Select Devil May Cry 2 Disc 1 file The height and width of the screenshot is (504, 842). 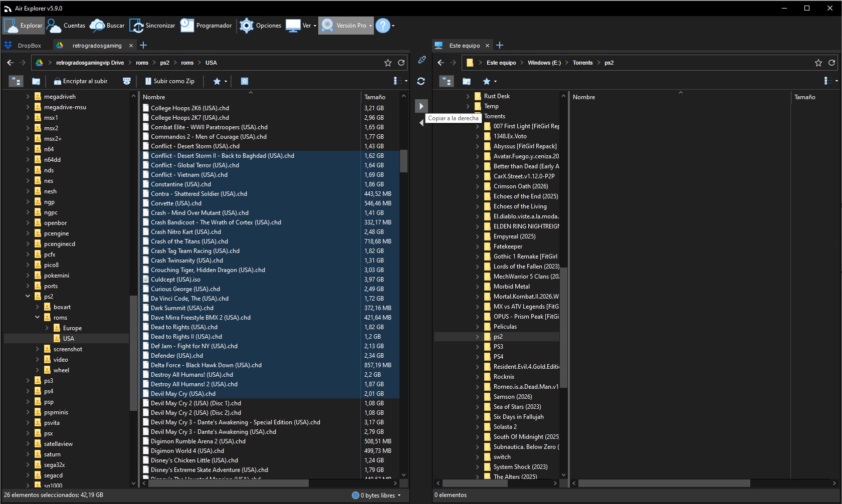196,403
